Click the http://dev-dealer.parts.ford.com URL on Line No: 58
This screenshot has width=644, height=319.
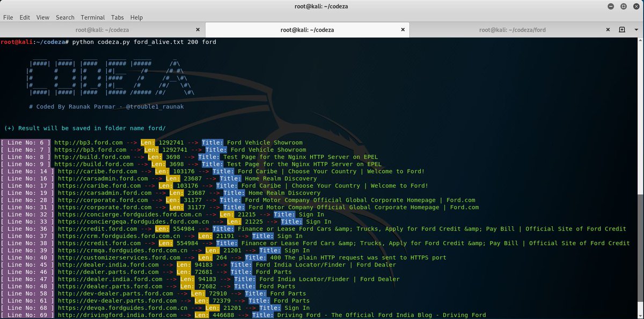point(115,293)
